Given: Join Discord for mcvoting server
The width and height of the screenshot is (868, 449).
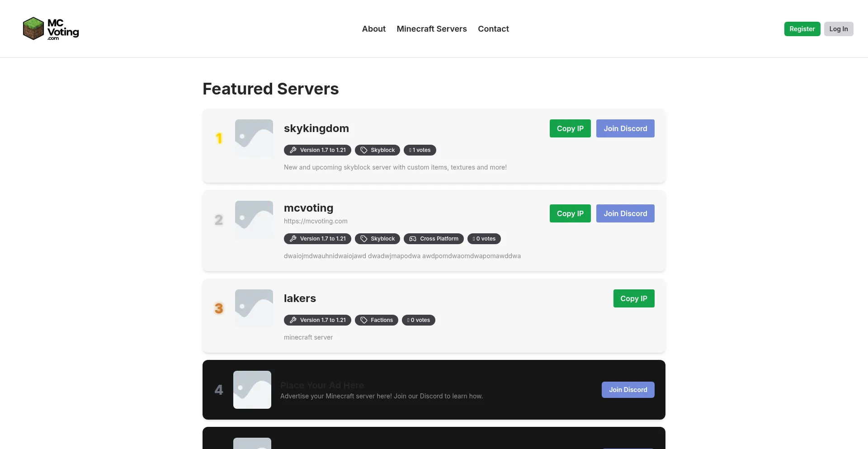Looking at the screenshot, I should 625,213.
